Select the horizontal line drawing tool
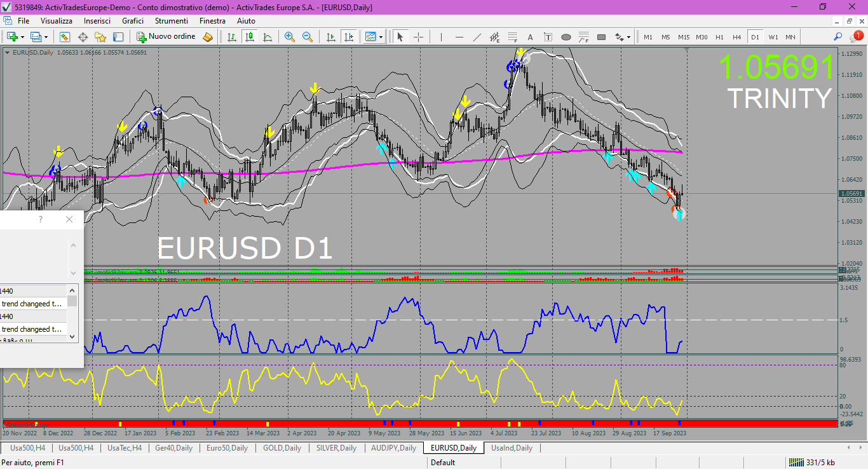 click(459, 37)
